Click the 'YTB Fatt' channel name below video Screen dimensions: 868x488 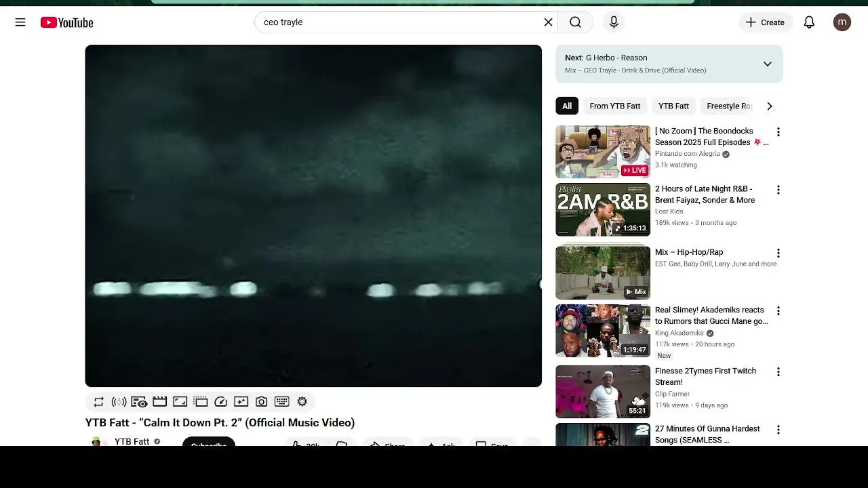(x=132, y=441)
